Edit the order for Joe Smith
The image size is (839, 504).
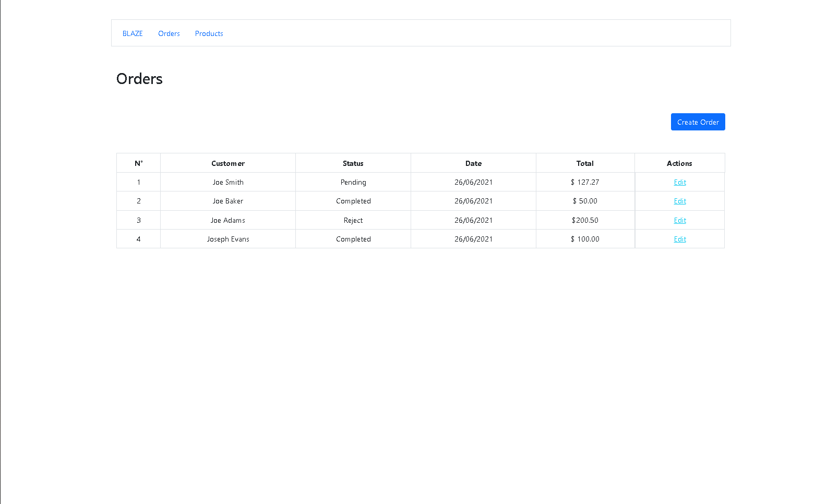[679, 182]
